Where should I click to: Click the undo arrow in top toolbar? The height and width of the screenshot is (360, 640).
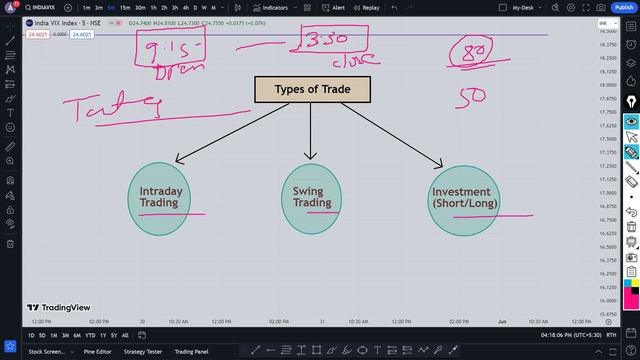click(394, 8)
